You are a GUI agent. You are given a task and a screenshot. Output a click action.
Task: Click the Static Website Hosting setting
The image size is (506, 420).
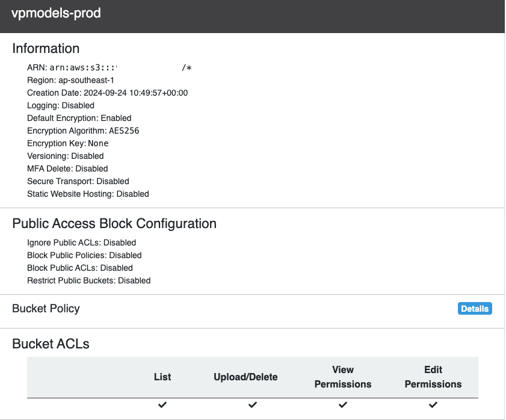88,194
